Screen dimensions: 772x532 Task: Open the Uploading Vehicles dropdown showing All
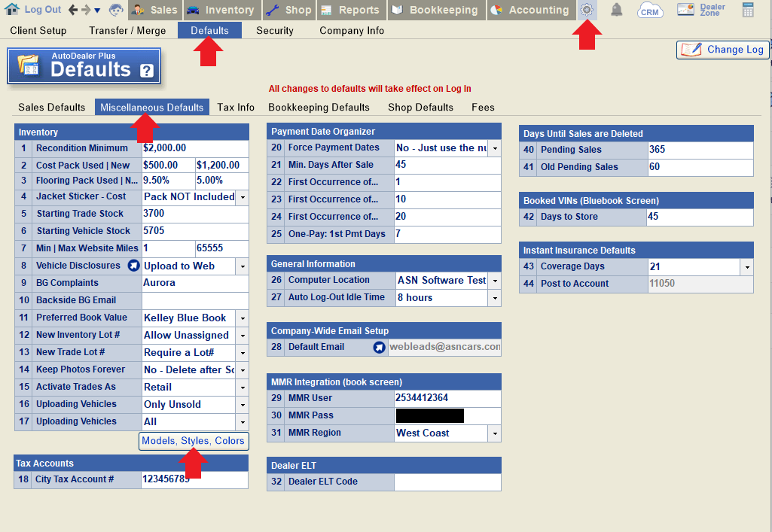click(x=243, y=422)
